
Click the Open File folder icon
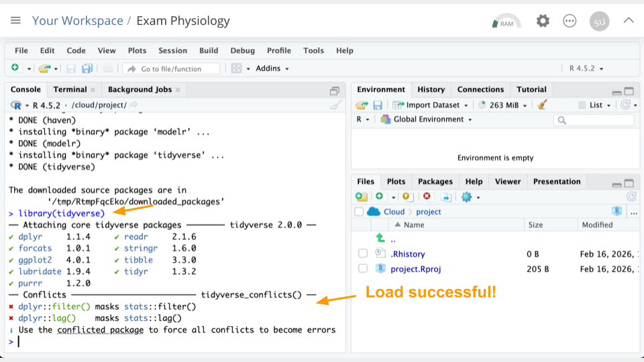(x=44, y=68)
